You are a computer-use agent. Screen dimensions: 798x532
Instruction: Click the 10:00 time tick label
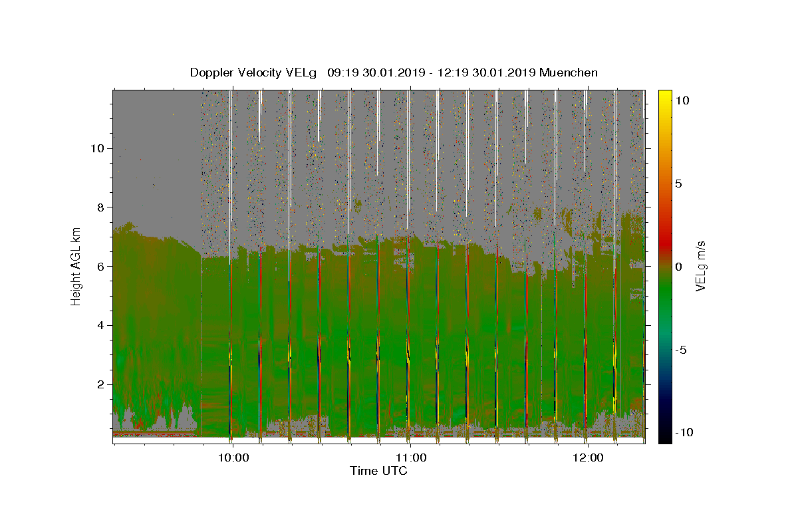click(x=233, y=458)
